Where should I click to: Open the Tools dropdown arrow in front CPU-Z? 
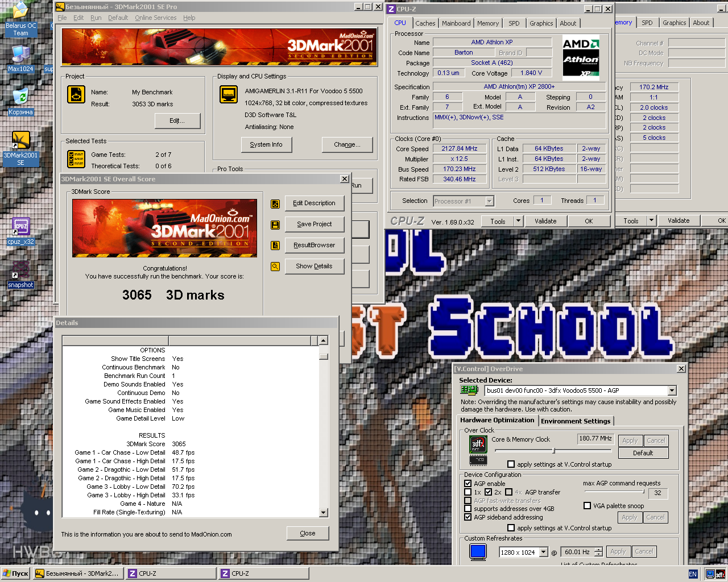518,221
